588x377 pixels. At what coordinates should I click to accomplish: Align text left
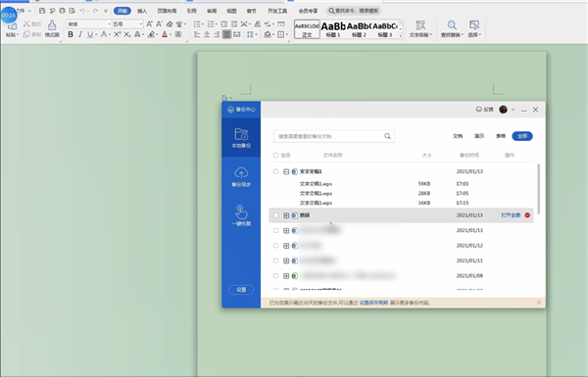[x=197, y=34]
